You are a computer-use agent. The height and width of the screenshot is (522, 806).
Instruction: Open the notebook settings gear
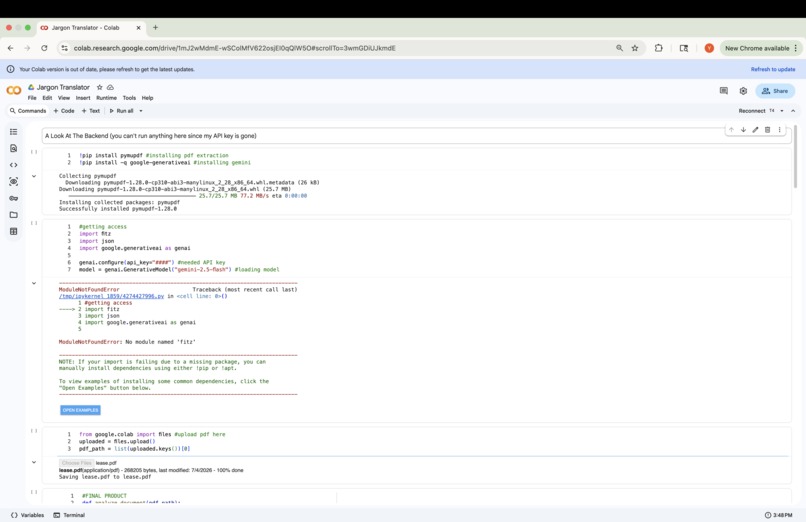pos(743,91)
